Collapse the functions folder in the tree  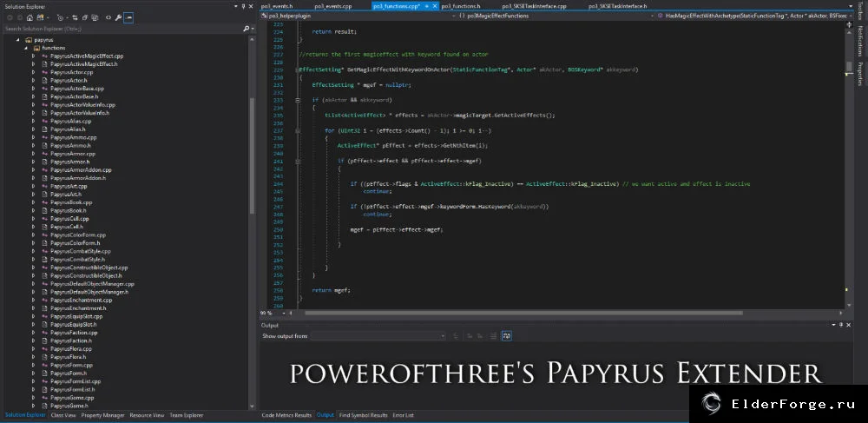click(25, 48)
